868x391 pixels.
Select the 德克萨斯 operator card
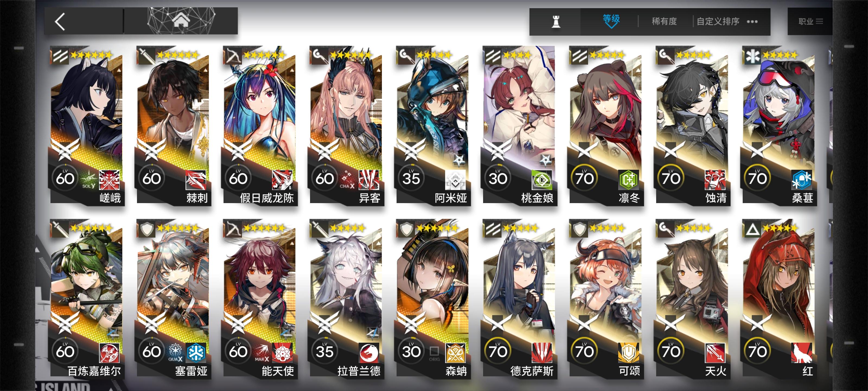coord(519,298)
